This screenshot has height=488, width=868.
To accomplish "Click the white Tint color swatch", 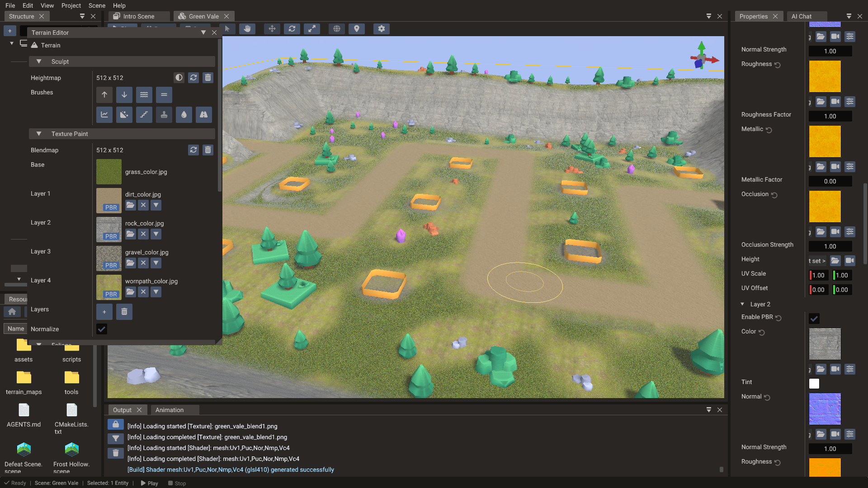I will point(814,384).
